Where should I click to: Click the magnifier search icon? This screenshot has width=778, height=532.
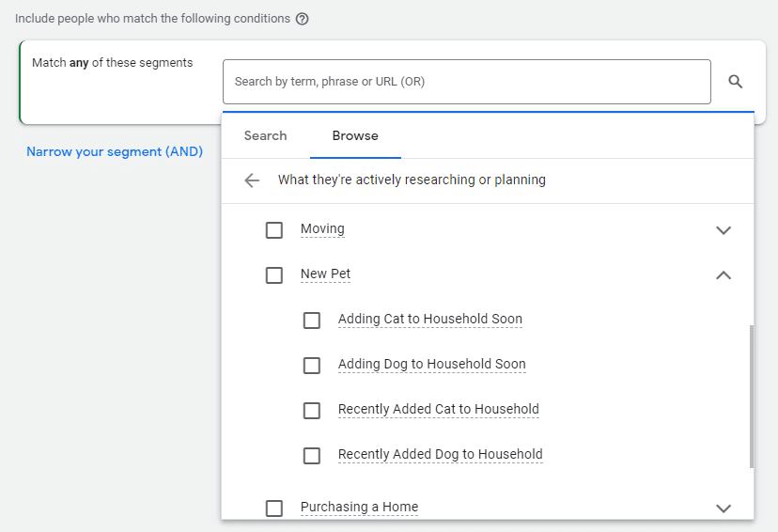click(x=736, y=82)
